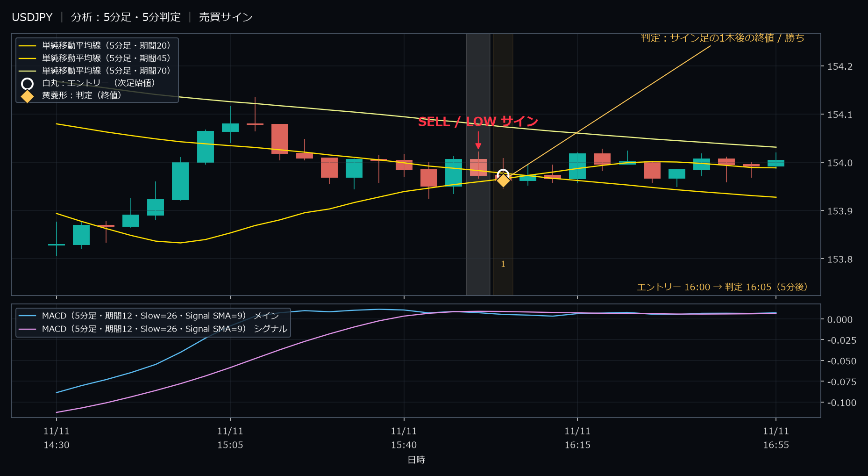Click the tall green candle below the 15:05 high
The height and width of the screenshot is (476, 868).
[205, 147]
